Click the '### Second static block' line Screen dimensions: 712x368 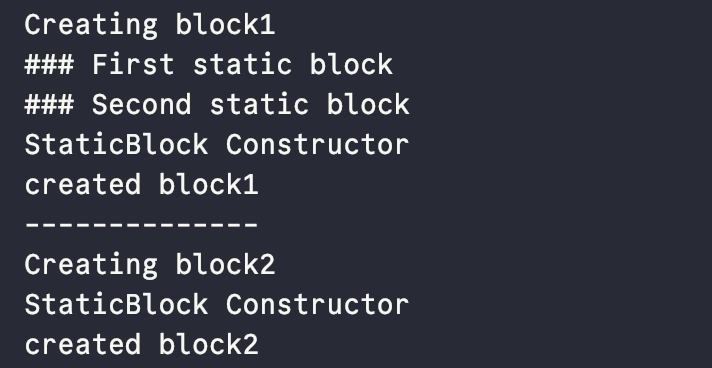click(217, 104)
